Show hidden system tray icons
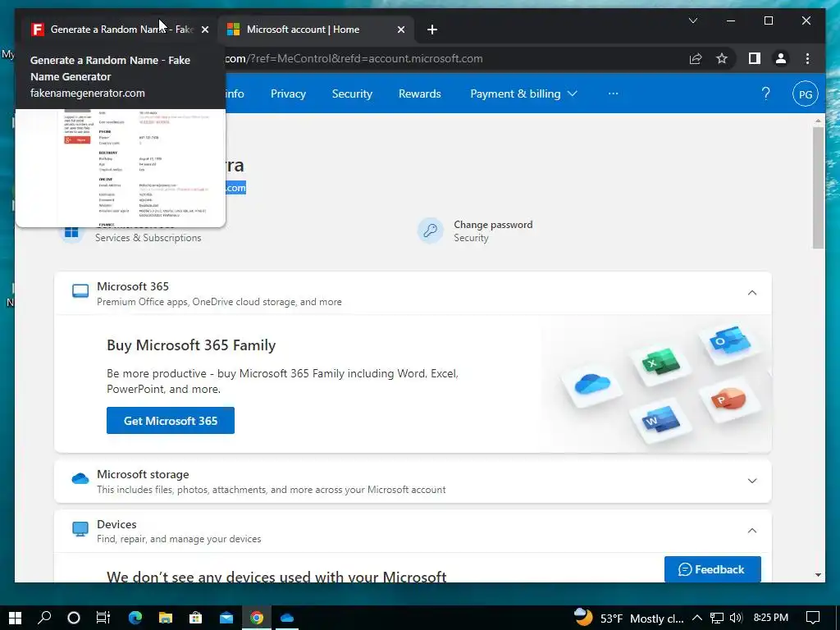This screenshot has width=840, height=630. (697, 619)
